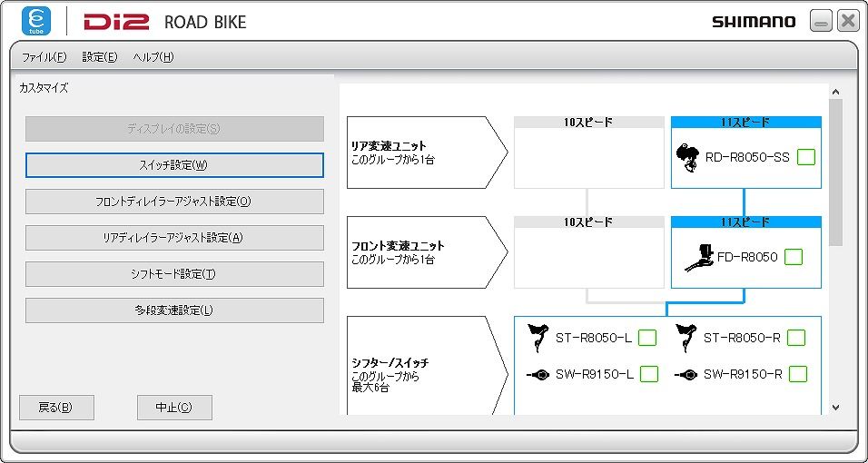Click 多段変速設定(L) button

click(x=174, y=310)
